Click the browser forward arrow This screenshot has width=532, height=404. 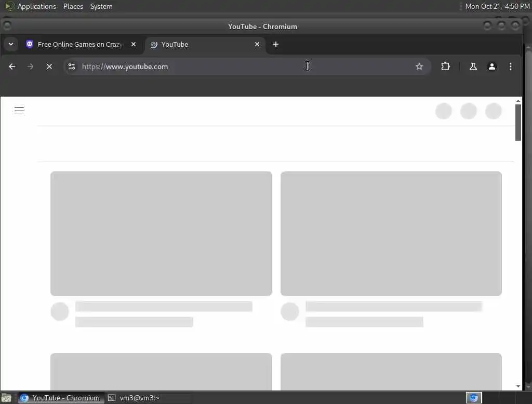click(30, 66)
